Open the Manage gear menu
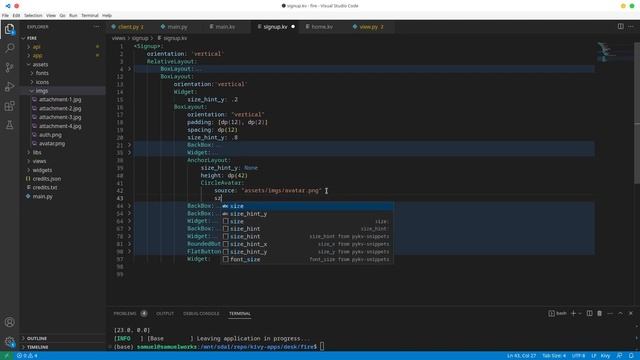This screenshot has width=640, height=360. 9,342
